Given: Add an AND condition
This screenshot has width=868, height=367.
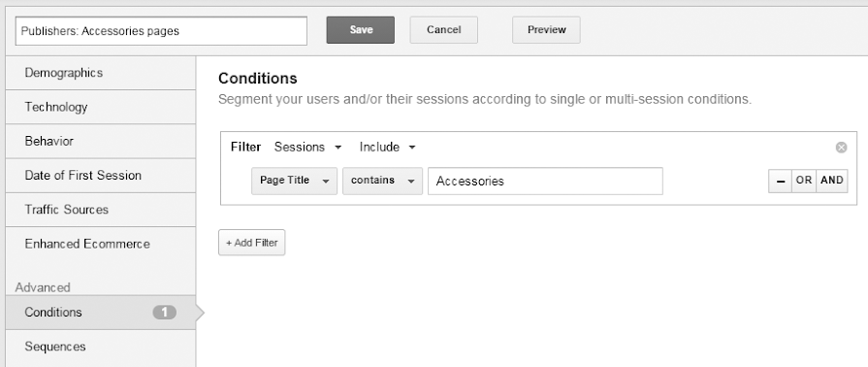Looking at the screenshot, I should [x=832, y=181].
